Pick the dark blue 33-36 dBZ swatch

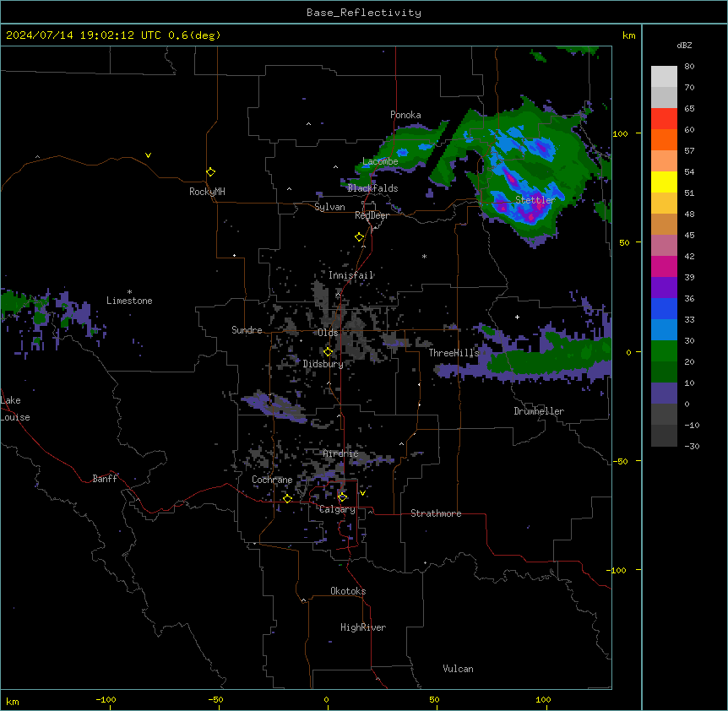click(x=664, y=308)
